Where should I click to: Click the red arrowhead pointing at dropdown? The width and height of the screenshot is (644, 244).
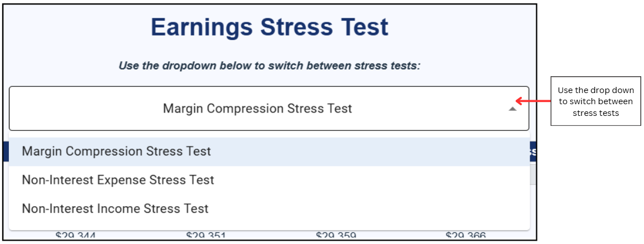[519, 101]
